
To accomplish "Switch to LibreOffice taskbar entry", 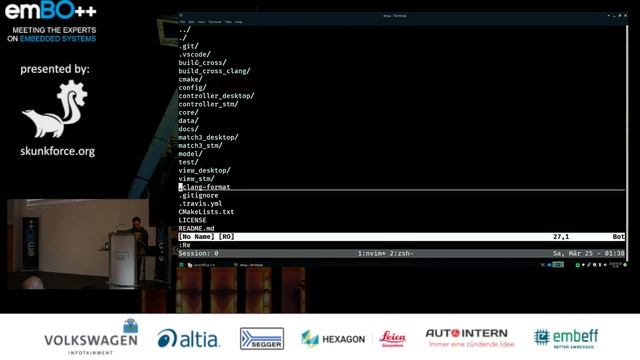I will pos(202,265).
